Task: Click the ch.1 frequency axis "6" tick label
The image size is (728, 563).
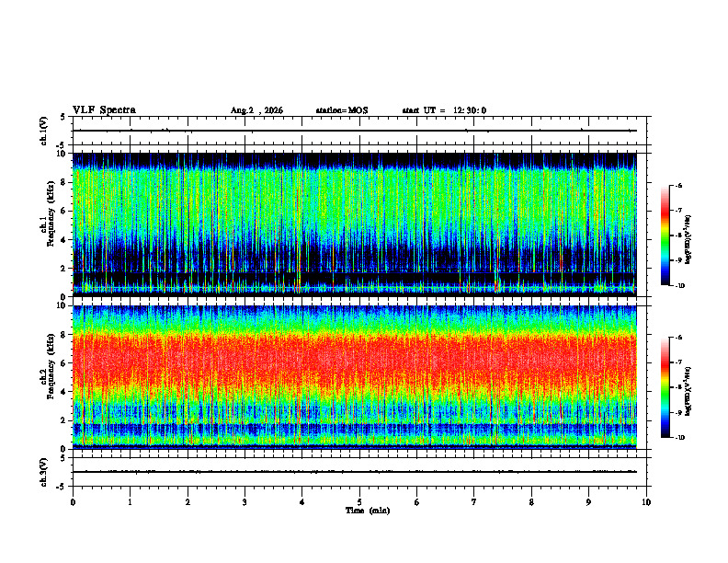Action: [x=63, y=211]
